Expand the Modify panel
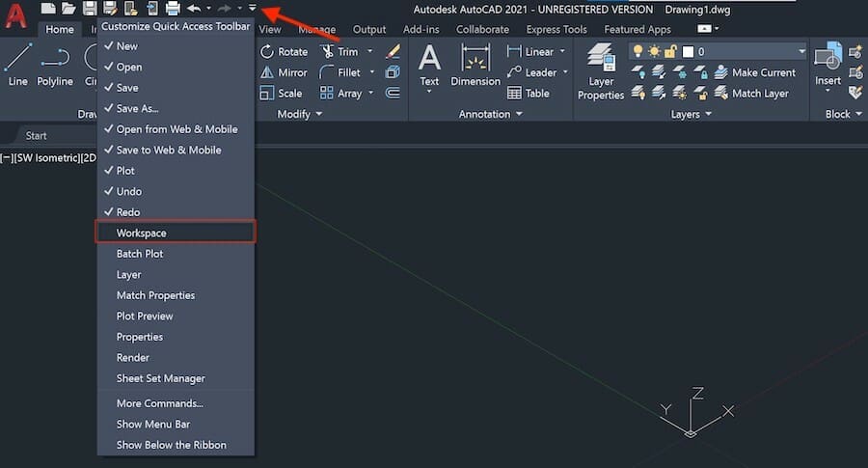This screenshot has width=868, height=468. point(300,114)
